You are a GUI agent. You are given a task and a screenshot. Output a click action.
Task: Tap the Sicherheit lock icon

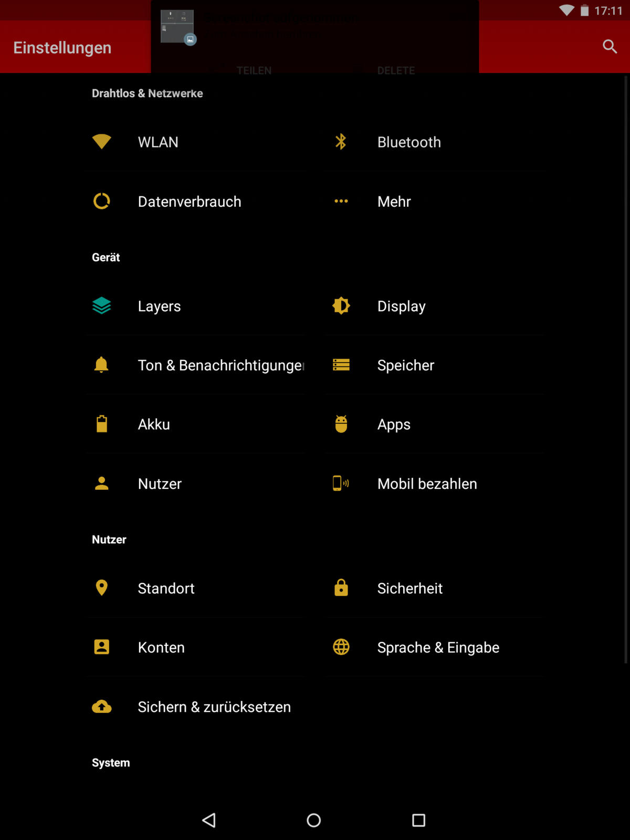[x=341, y=588]
